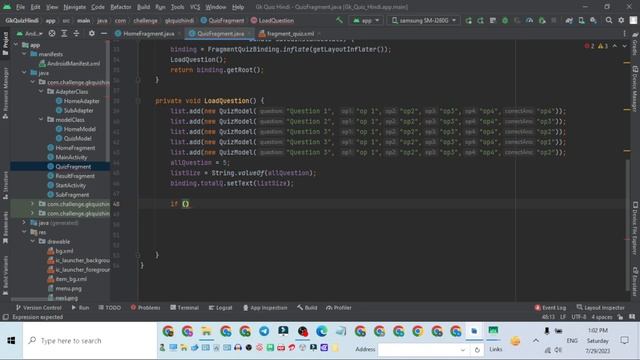
Task: Open the VCS menu
Action: pos(195,7)
